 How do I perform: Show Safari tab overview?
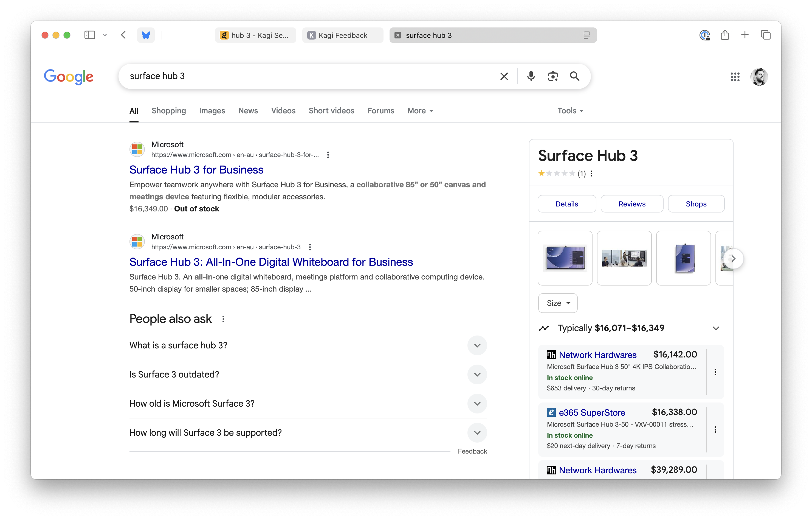click(765, 35)
